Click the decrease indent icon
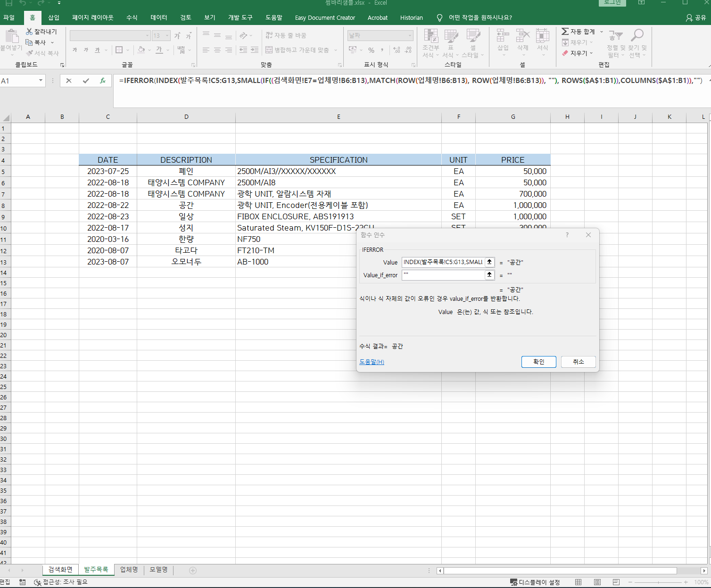The image size is (711, 588). (243, 50)
